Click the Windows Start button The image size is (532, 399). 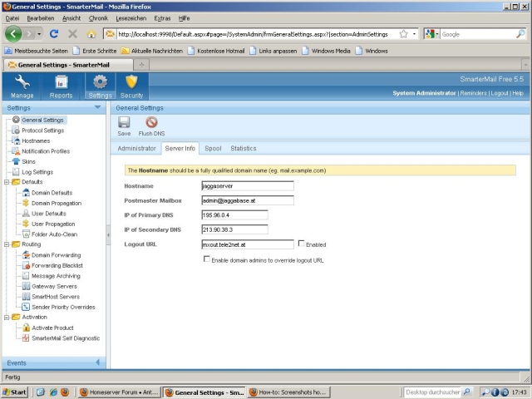pyautogui.click(x=14, y=392)
